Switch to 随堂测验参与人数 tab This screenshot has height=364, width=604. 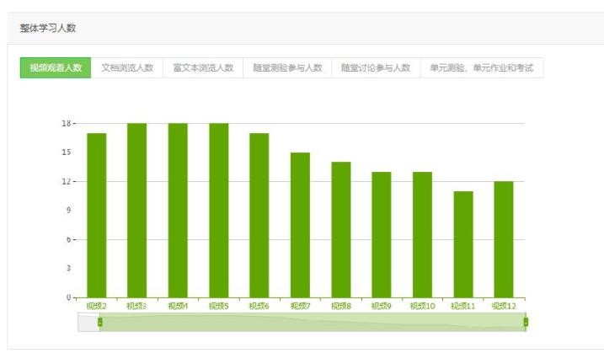point(287,68)
